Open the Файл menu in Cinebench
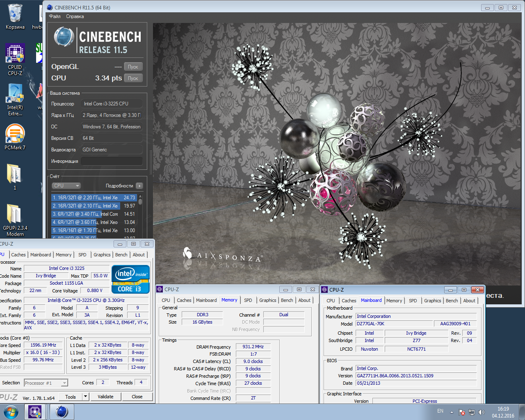Image resolution: width=525 pixels, height=420 pixels. point(55,16)
